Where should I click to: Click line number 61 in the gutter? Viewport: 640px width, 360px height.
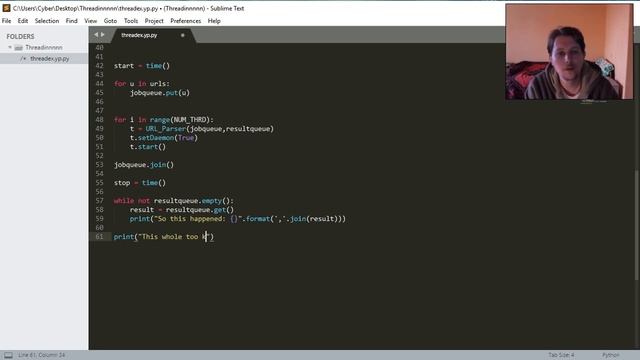click(99, 236)
